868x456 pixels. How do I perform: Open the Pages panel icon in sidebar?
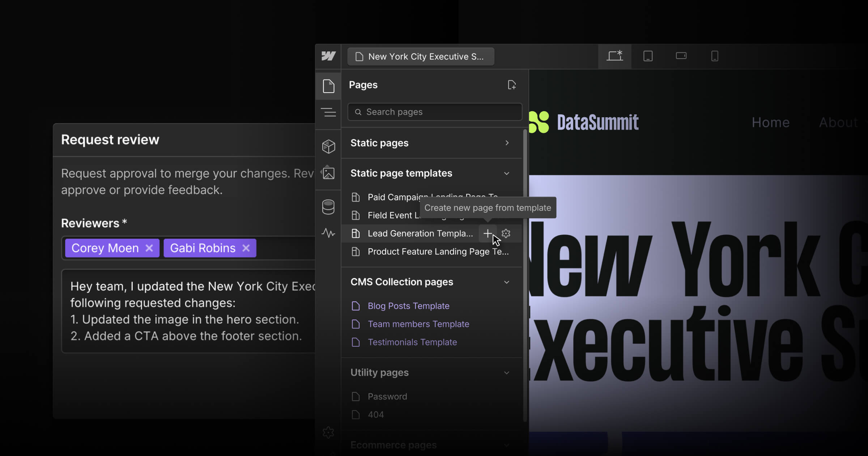pos(328,86)
